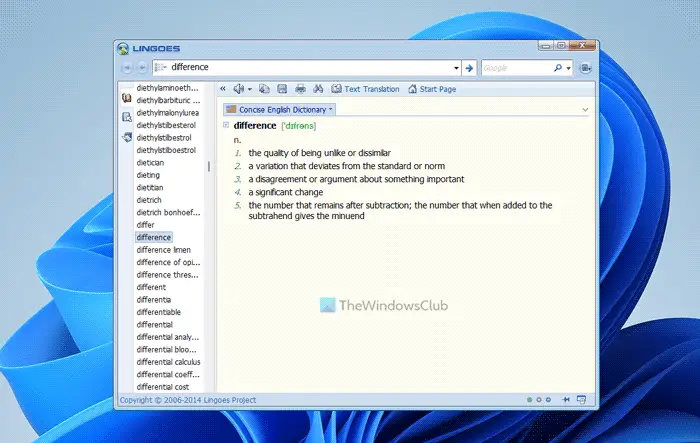Select highlighted 'difference' in word list

click(154, 237)
